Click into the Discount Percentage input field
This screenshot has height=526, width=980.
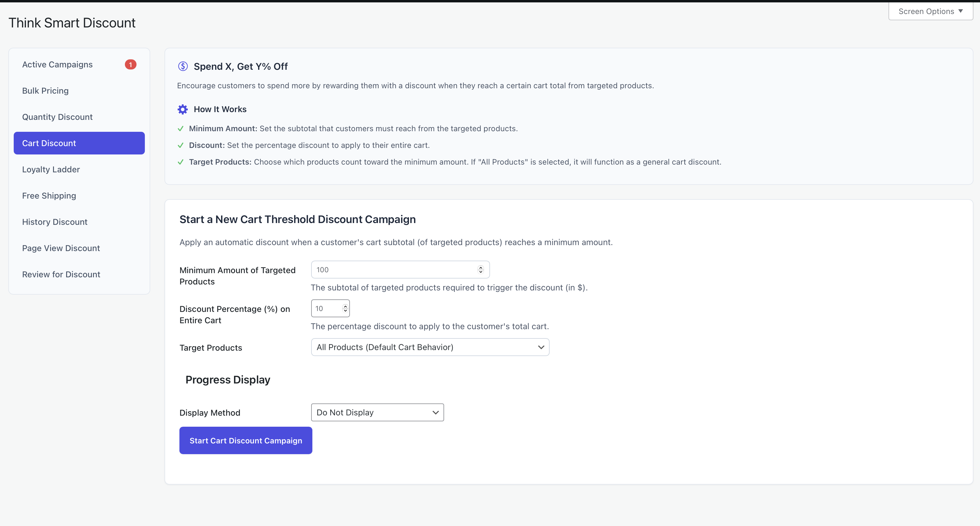point(326,308)
